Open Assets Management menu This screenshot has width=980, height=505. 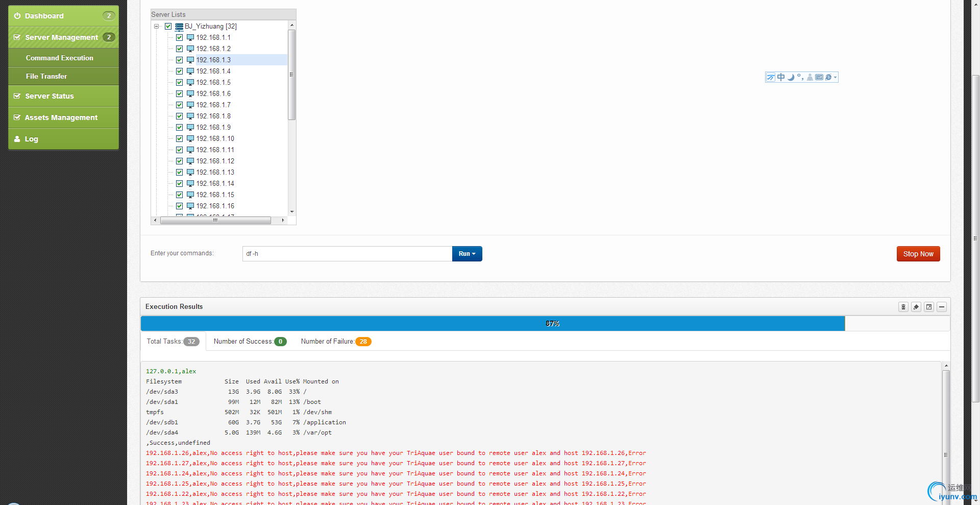[x=63, y=117]
